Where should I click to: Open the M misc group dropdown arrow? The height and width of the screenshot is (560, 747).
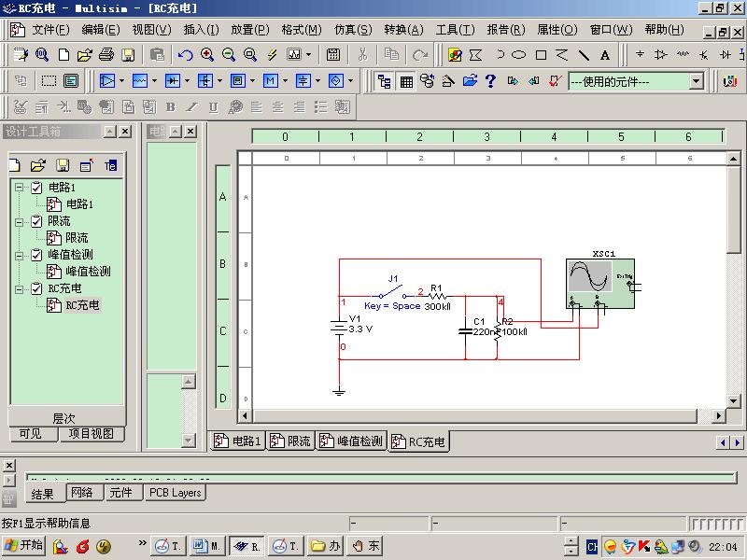point(285,81)
